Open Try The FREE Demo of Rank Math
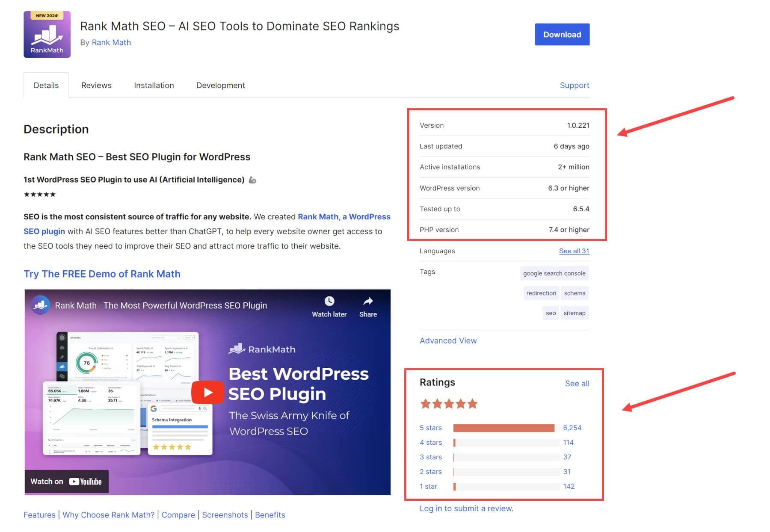 click(x=102, y=274)
